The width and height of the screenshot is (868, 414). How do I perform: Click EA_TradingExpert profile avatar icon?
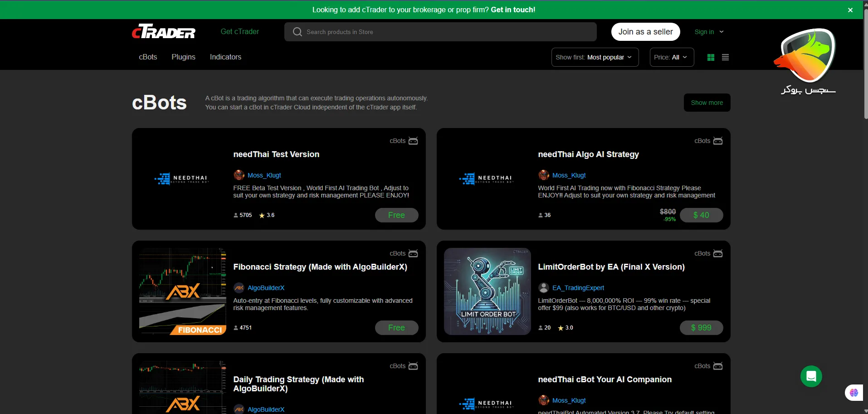pos(544,288)
